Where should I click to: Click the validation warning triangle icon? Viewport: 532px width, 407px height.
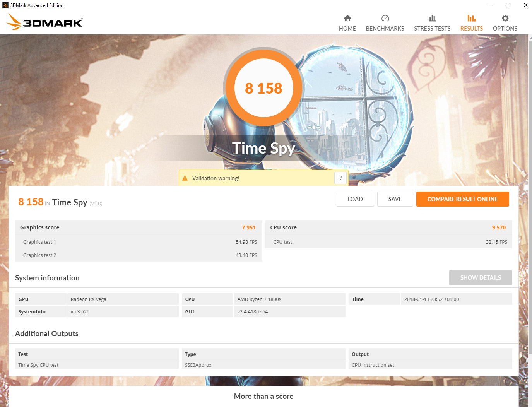coord(185,178)
